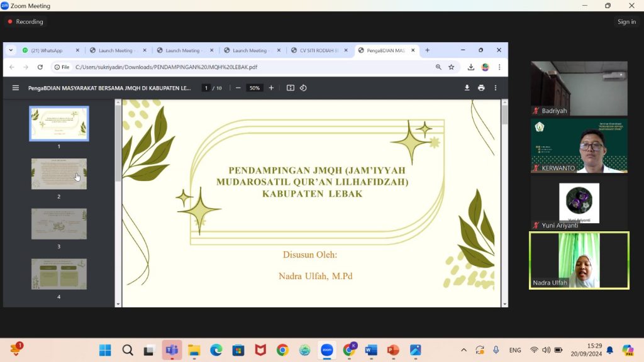
Task: Click the PDF zoom percentage field
Action: point(254,88)
